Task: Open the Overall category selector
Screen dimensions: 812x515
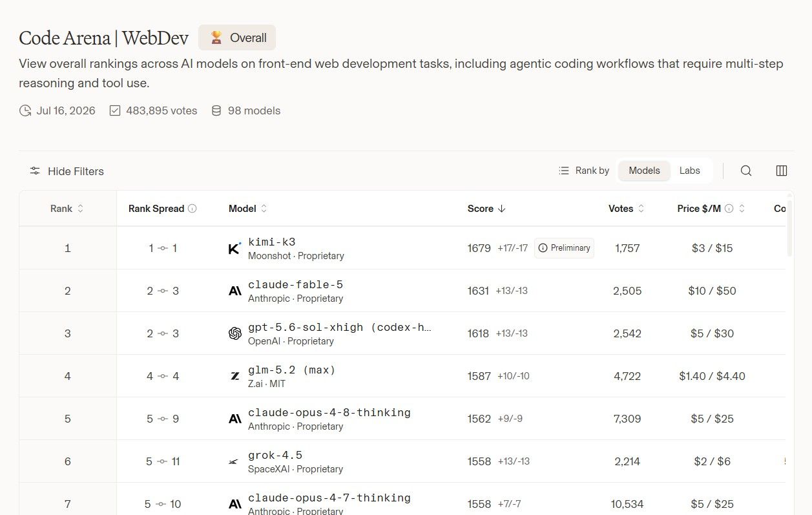Action: [x=237, y=37]
